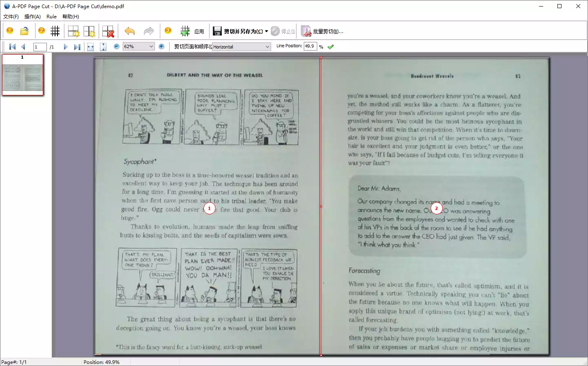588x366 pixels.
Task: Apply cut rules with the 应用 button
Action: pyautogui.click(x=192, y=31)
